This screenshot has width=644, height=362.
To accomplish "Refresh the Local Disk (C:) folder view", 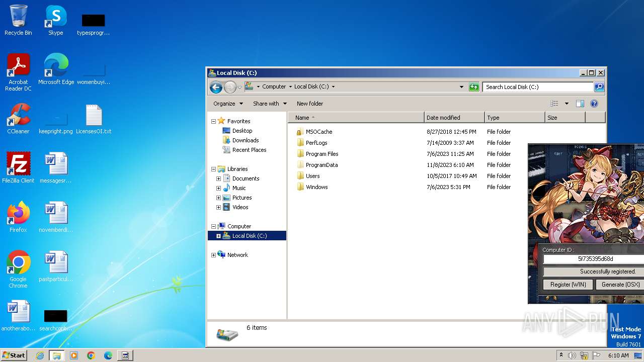I will pyautogui.click(x=473, y=87).
